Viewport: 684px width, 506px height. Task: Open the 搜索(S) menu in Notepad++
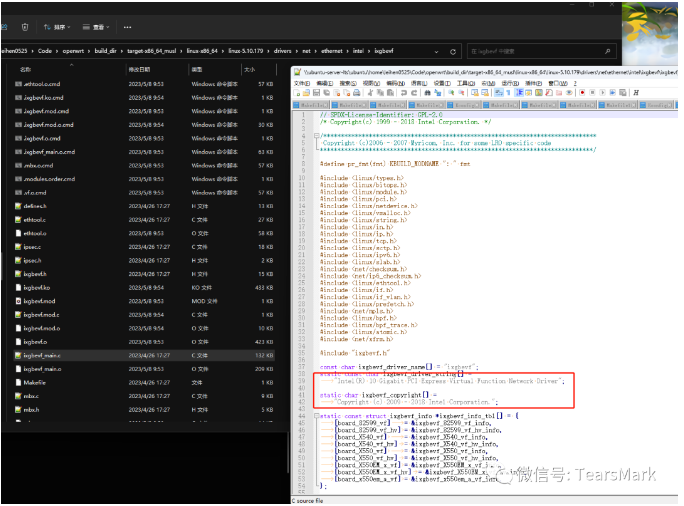pyautogui.click(x=348, y=83)
